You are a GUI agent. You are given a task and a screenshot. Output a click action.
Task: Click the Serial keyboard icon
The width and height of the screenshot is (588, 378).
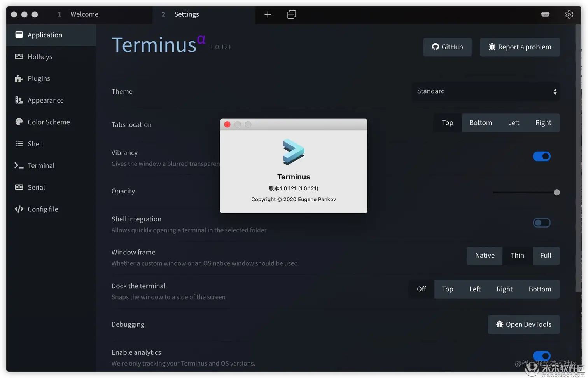click(x=19, y=187)
